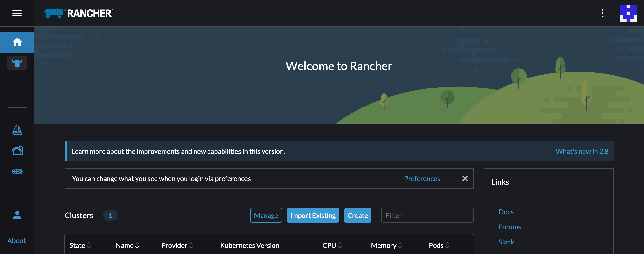
Task: Sort clusters by Name column
Action: click(x=127, y=245)
